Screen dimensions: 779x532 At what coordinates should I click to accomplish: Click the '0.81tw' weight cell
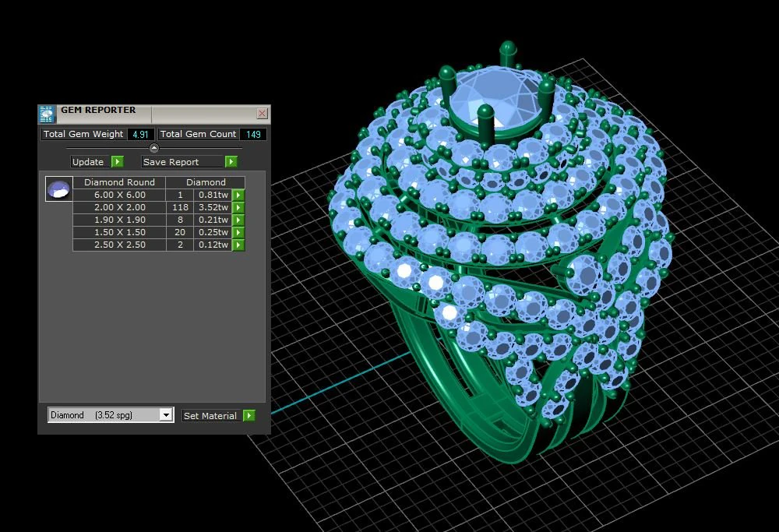coord(213,196)
